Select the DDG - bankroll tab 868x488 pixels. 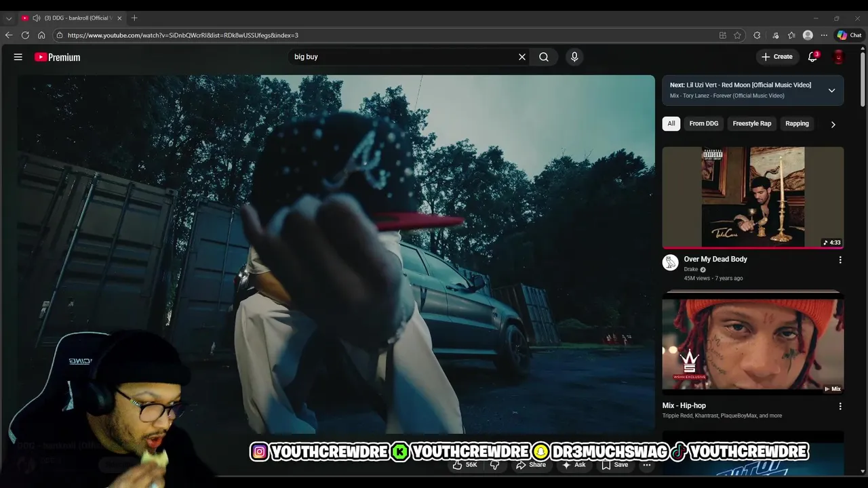click(x=71, y=18)
